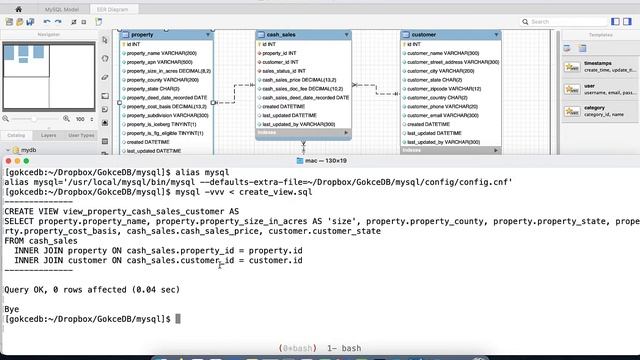Undo the last diagram action

tap(47, 22)
